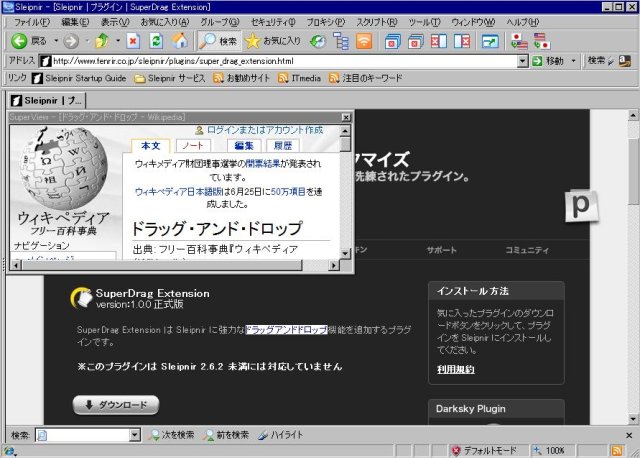Open the お勧めサイト RSS link
640x458 pixels.
[241, 78]
